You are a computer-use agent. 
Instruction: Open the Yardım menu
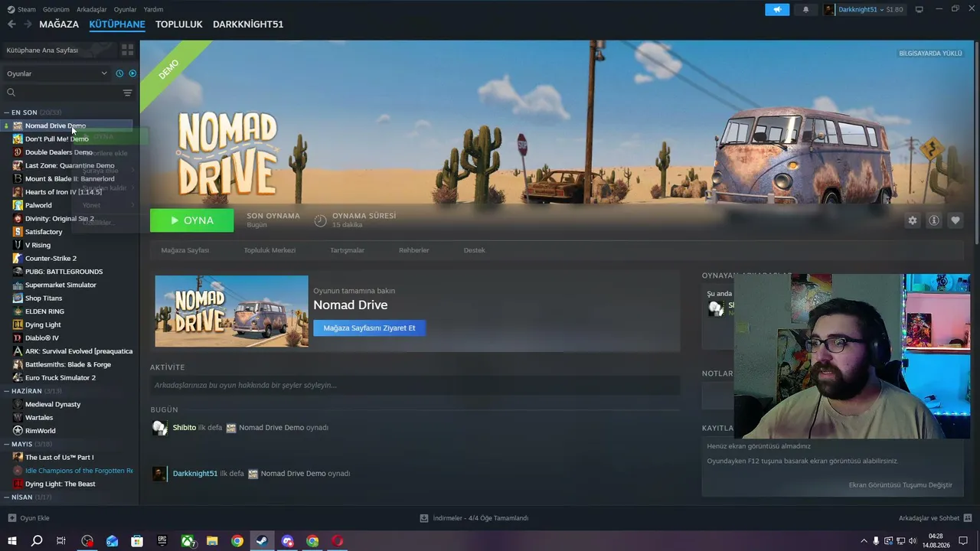[x=153, y=9]
